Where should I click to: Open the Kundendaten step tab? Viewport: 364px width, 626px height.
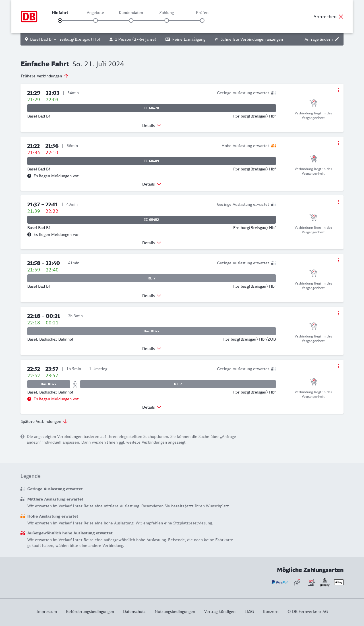click(131, 13)
